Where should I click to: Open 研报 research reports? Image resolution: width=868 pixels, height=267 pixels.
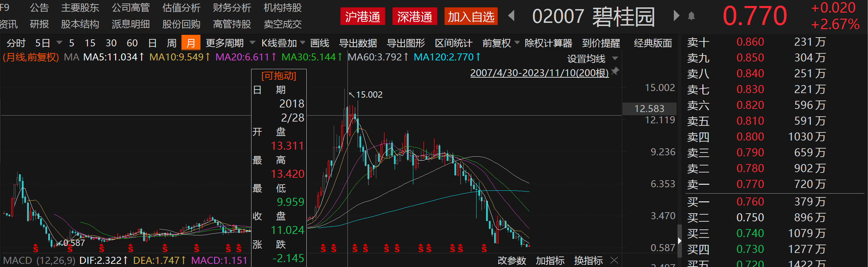pyautogui.click(x=39, y=24)
